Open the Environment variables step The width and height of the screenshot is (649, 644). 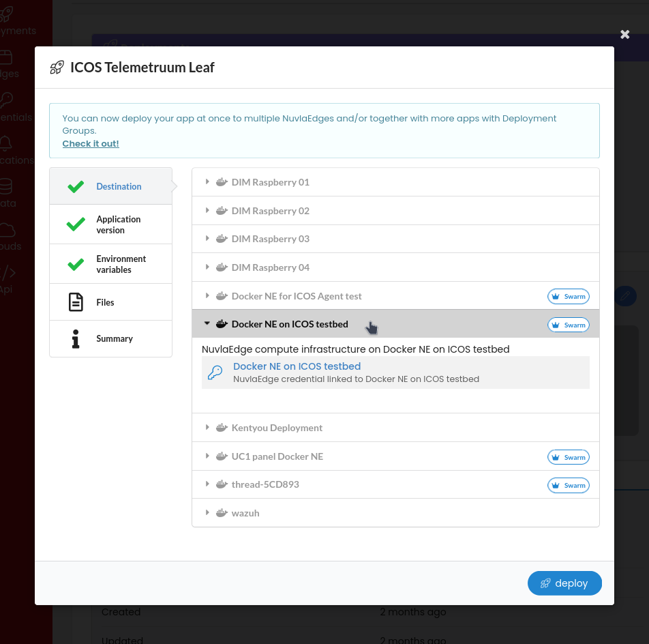(x=110, y=264)
